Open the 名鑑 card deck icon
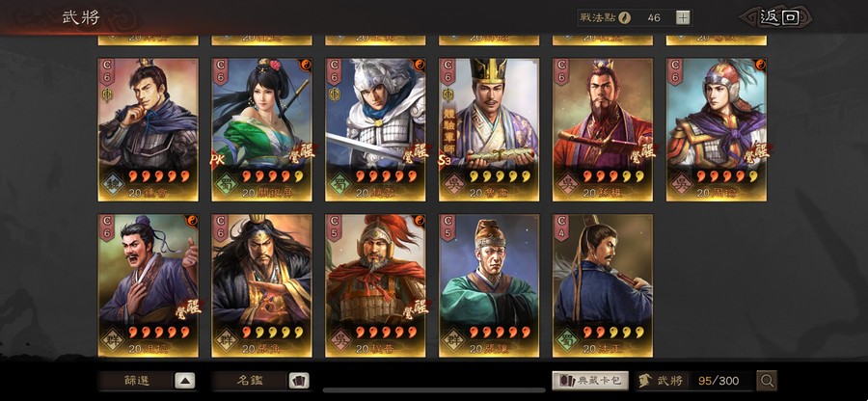 [299, 381]
